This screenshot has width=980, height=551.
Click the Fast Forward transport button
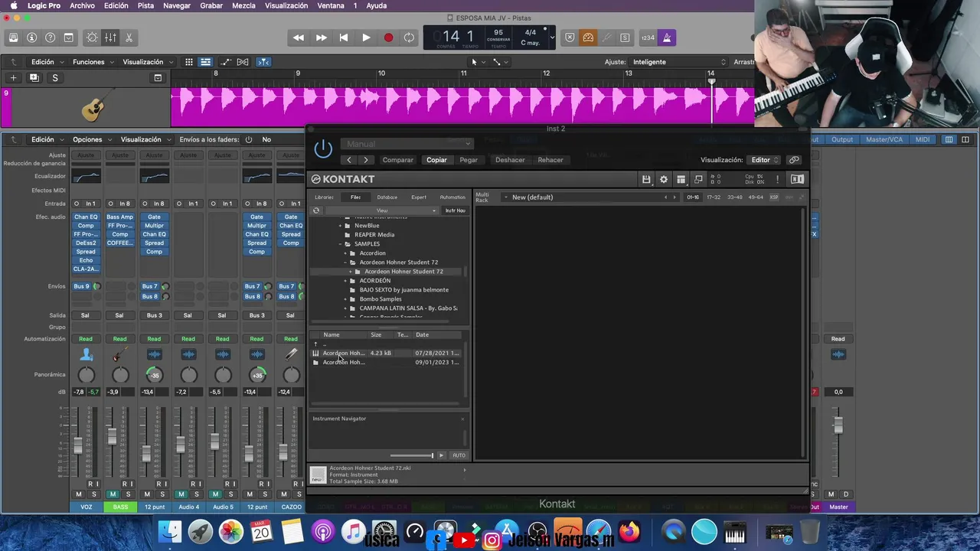point(322,37)
